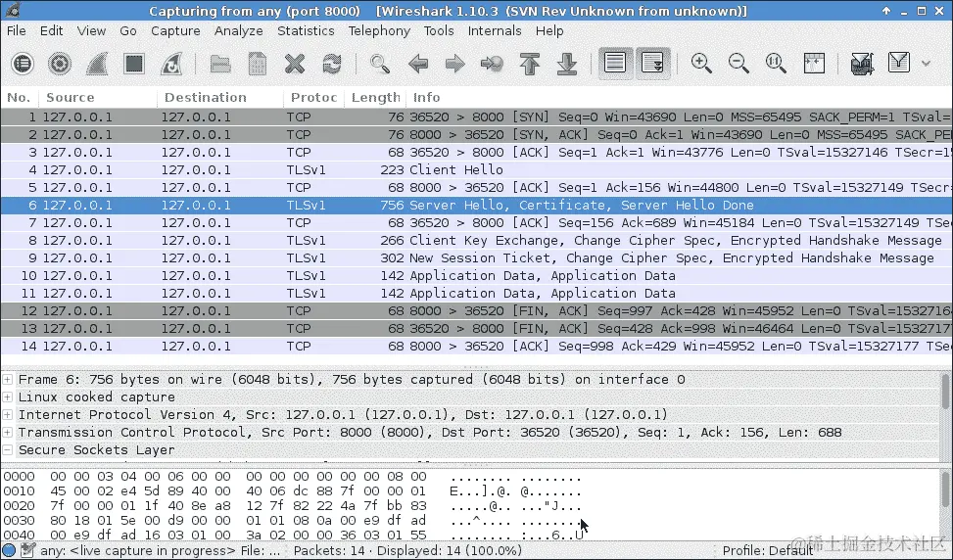Screen dimensions: 953x560
Task: Open toolbar overflow chevron
Action: pos(926,64)
